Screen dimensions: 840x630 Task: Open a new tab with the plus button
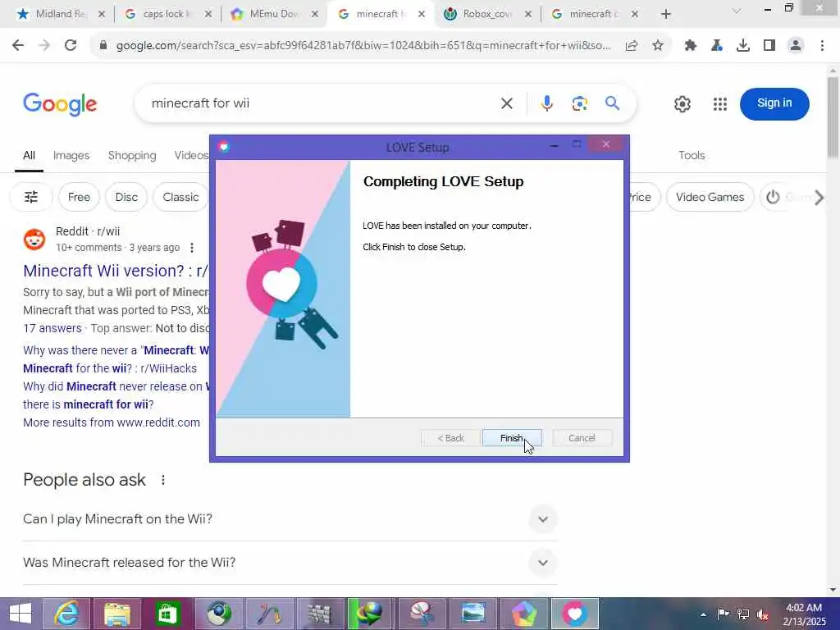point(666,14)
